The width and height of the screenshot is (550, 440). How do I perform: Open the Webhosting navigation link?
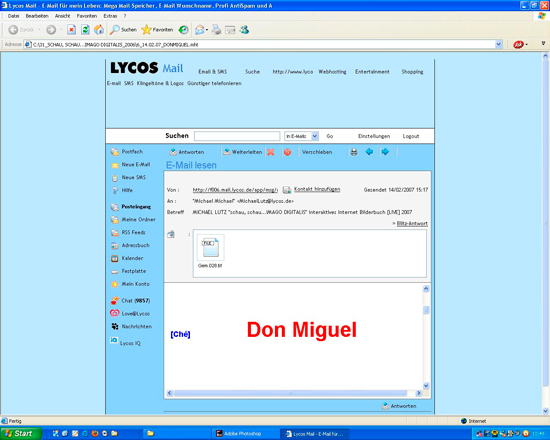[332, 72]
